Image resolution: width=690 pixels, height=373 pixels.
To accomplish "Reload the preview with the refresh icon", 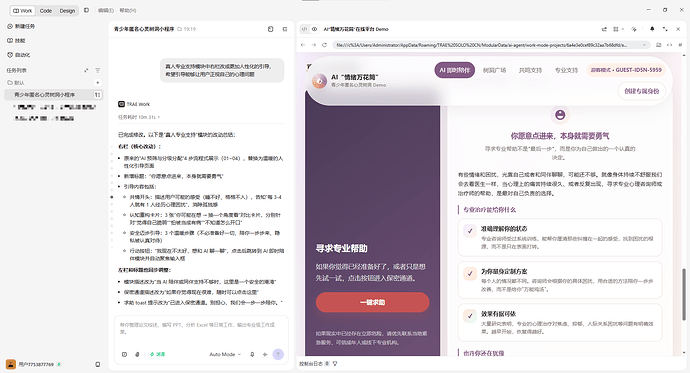I will (x=324, y=45).
